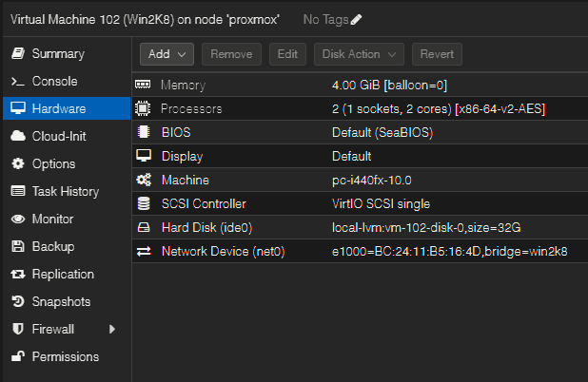This screenshot has height=382, width=588.
Task: Click the pencil icon to edit tags
Action: [356, 19]
